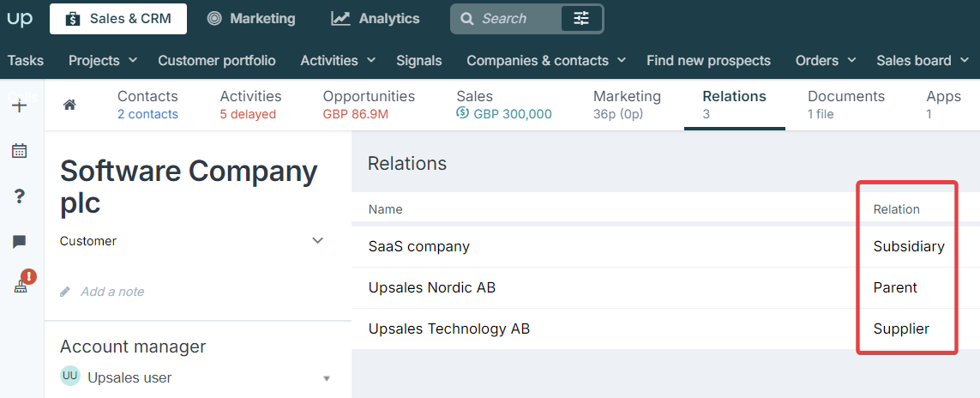Switch to Marketing section
980x398 pixels.
click(251, 19)
